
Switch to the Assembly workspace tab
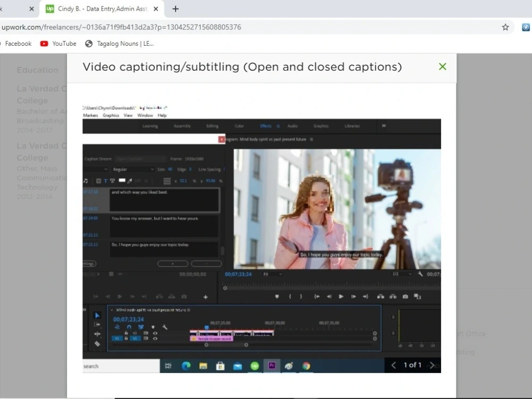point(182,126)
